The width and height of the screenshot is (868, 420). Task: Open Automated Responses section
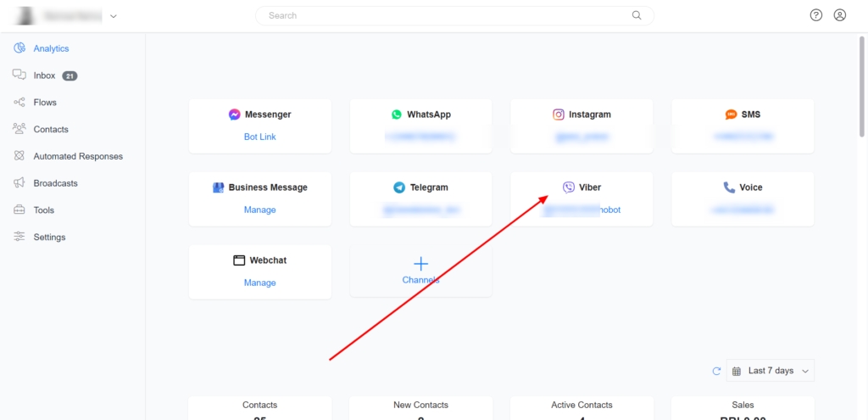coord(77,156)
